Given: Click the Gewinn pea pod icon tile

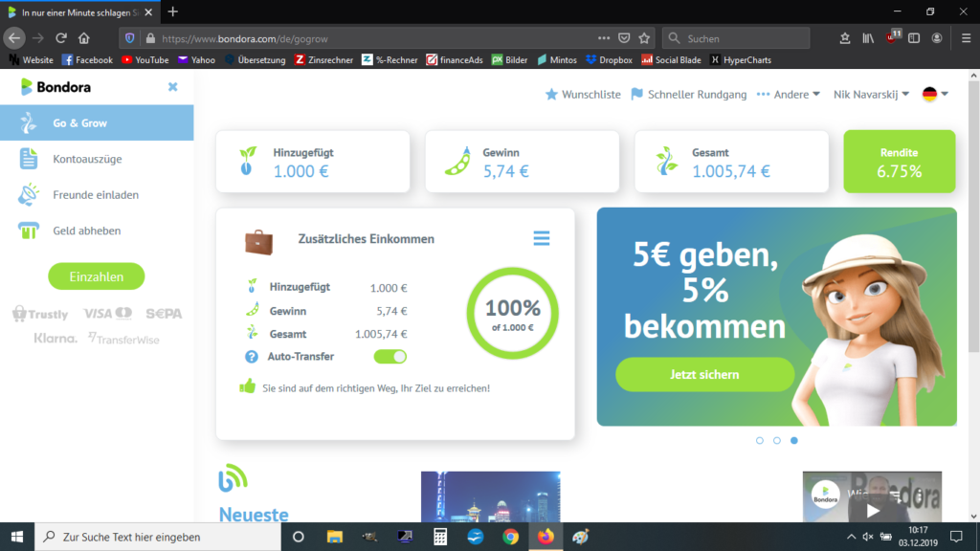Looking at the screenshot, I should click(522, 161).
